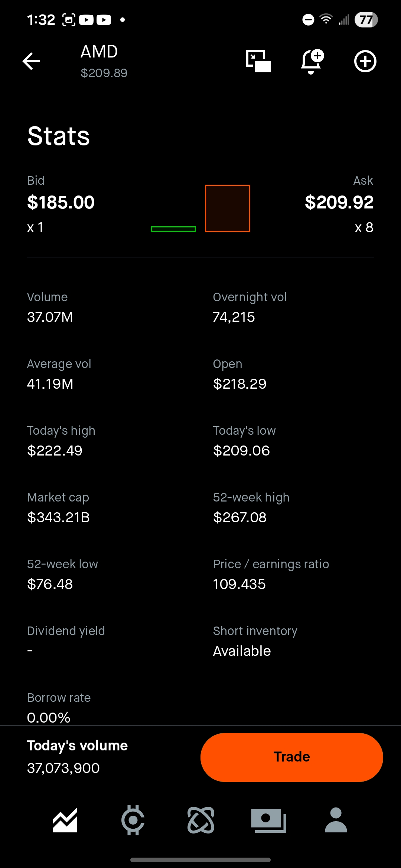
Task: Tap the Short inventory stat
Action: 255,641
